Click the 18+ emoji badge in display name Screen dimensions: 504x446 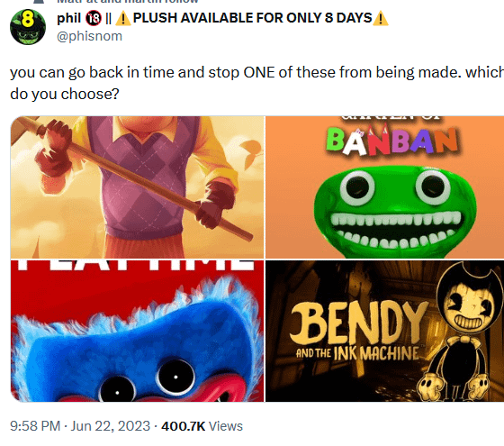[94, 18]
